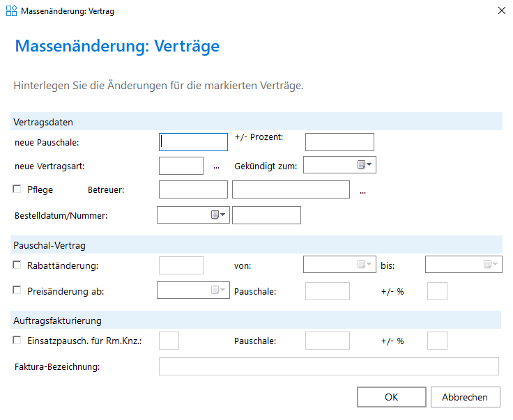Confirm changes with the OK button

click(392, 397)
